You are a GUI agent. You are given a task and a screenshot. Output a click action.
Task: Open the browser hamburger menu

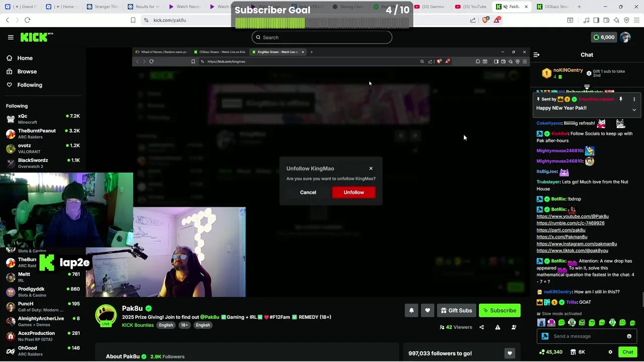click(x=637, y=20)
